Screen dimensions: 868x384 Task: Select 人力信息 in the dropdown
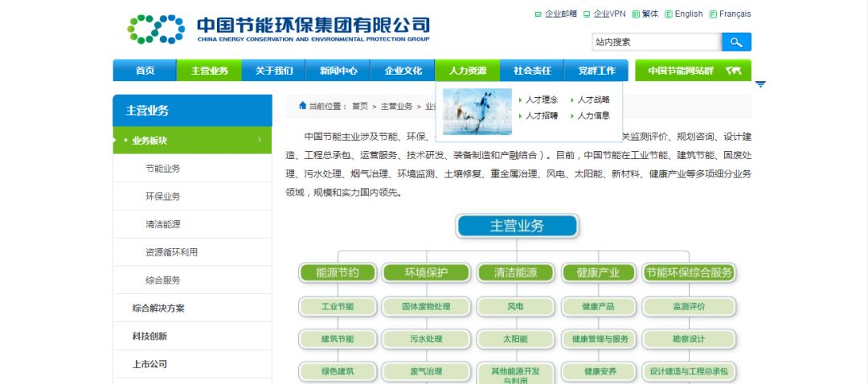(x=593, y=116)
